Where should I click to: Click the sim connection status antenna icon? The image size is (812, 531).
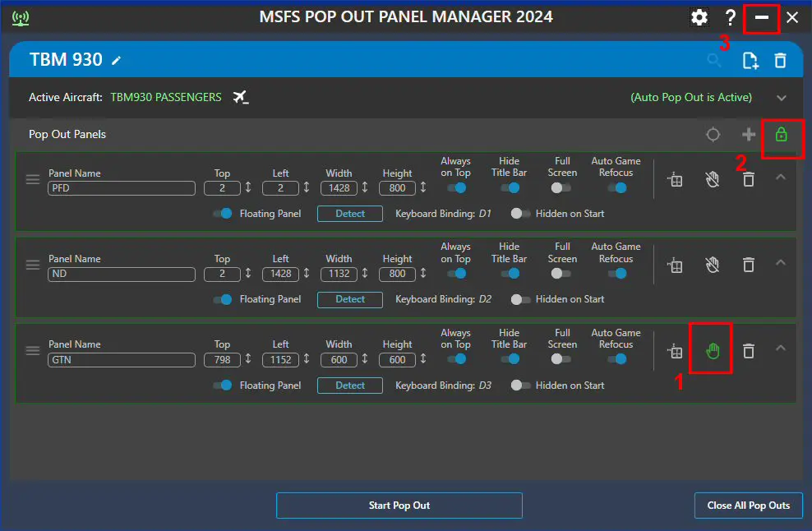click(21, 18)
